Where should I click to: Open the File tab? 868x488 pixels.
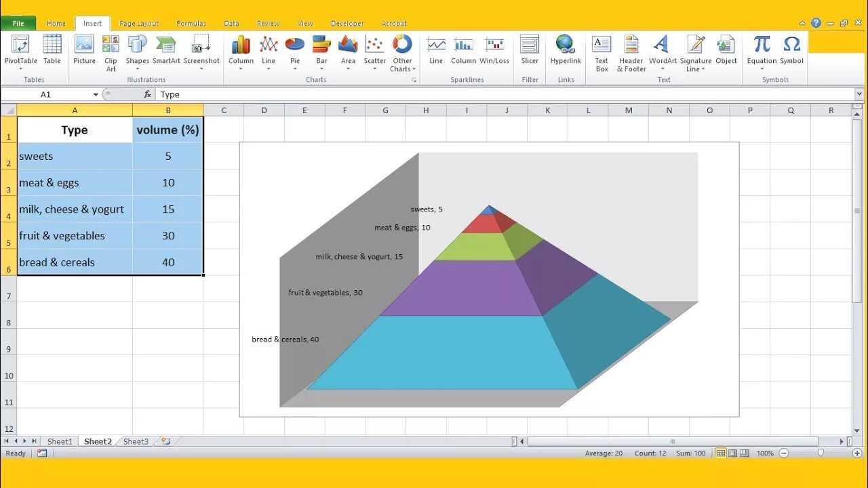[x=18, y=23]
